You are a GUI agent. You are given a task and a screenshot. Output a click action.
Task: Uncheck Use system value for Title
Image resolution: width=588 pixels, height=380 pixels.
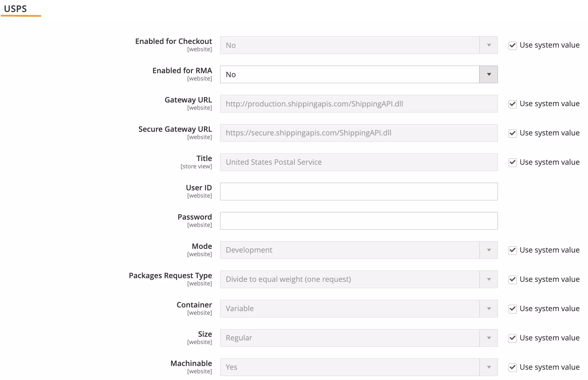point(513,163)
